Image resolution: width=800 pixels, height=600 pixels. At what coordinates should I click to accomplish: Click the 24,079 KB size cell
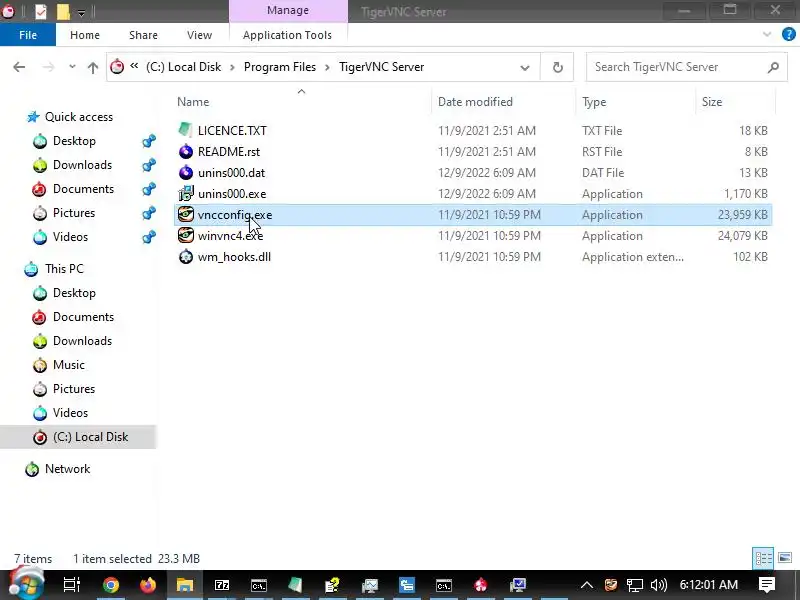point(742,236)
